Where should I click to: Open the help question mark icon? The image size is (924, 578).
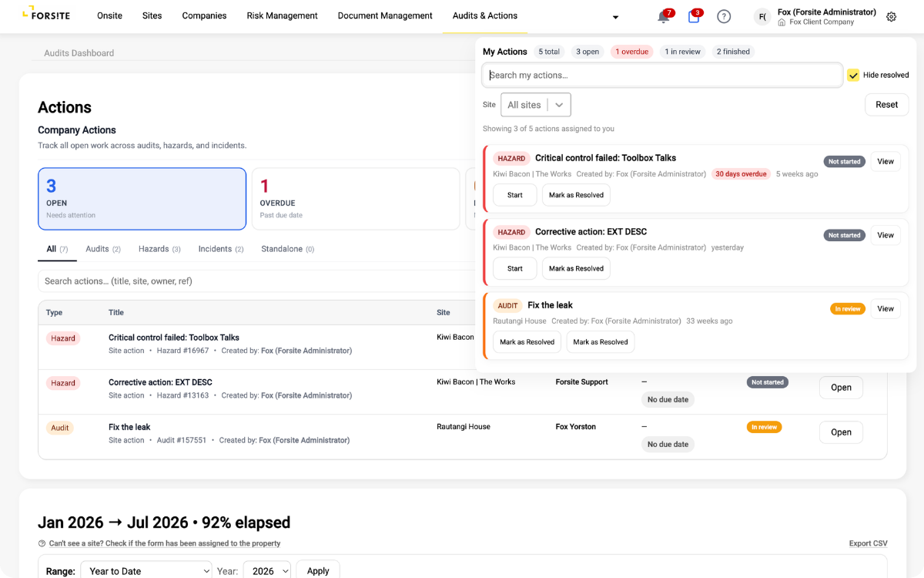click(724, 16)
